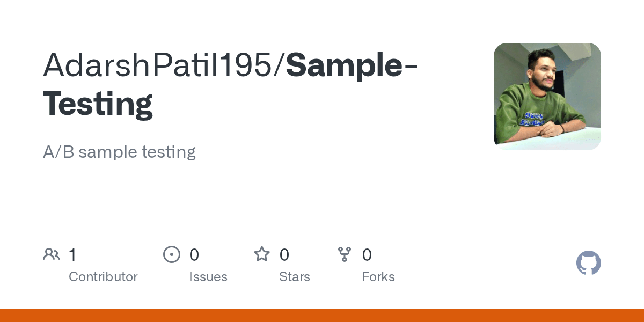This screenshot has width=644, height=322.
Task: Click the A/B sample testing description
Action: point(119,152)
